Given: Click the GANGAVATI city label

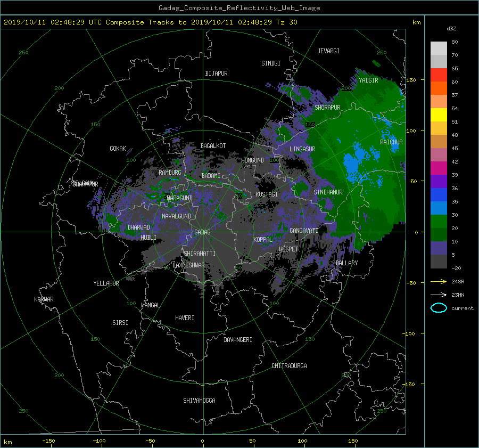Looking at the screenshot, I should [304, 231].
